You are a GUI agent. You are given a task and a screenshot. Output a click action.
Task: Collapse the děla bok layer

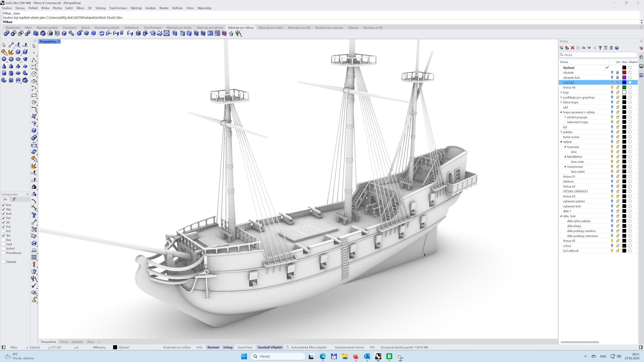pos(561,216)
